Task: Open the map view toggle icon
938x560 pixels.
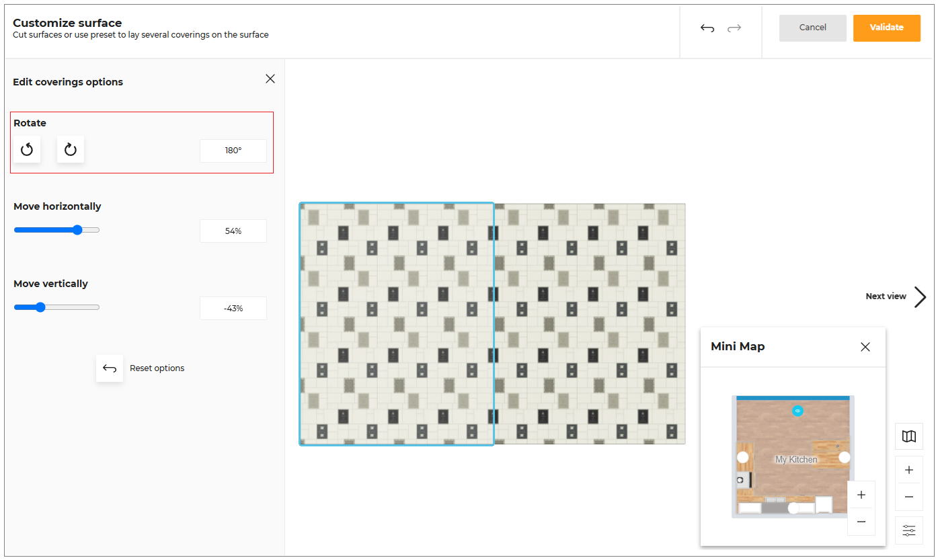Action: (x=908, y=436)
